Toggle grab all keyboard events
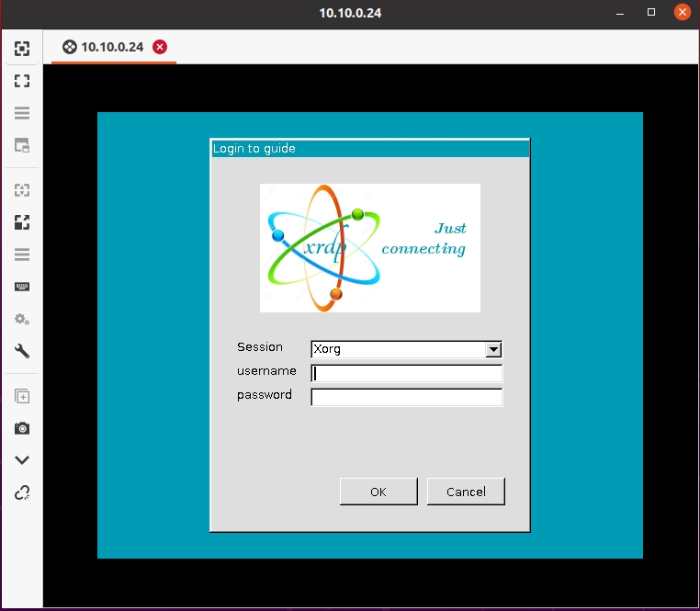 pyautogui.click(x=22, y=287)
